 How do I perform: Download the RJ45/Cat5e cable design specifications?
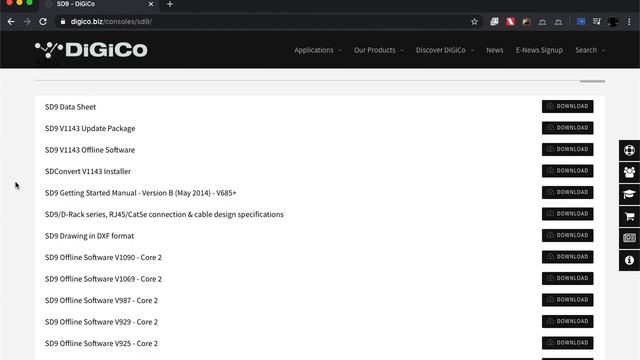tap(567, 214)
